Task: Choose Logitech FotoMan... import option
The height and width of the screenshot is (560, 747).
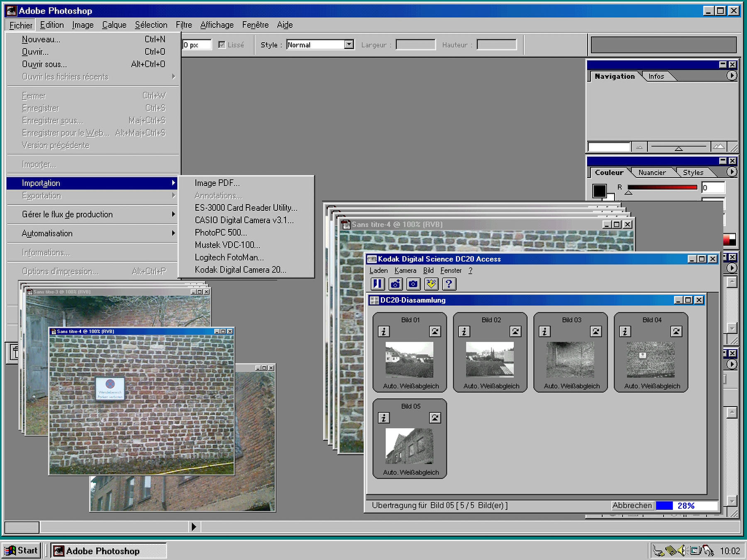Action: pyautogui.click(x=246, y=258)
